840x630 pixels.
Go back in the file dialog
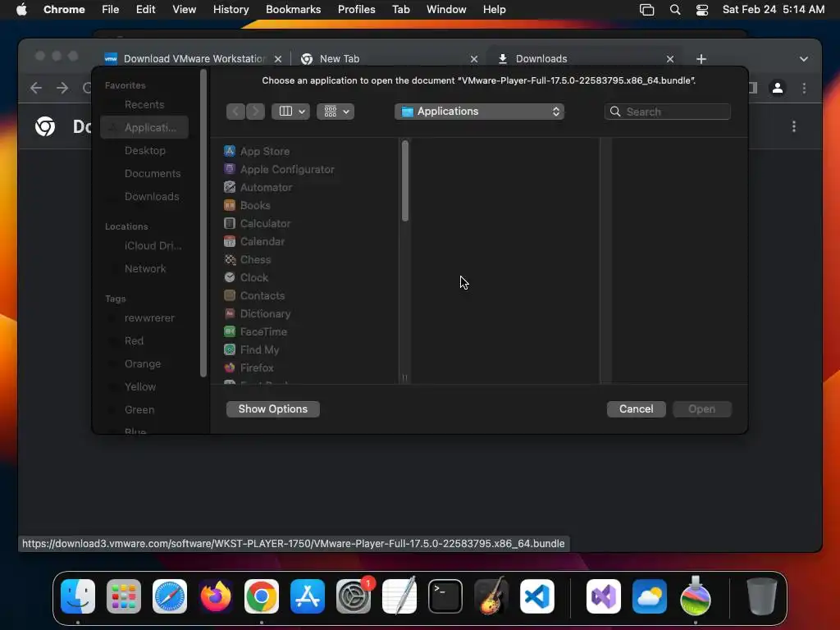coord(235,112)
